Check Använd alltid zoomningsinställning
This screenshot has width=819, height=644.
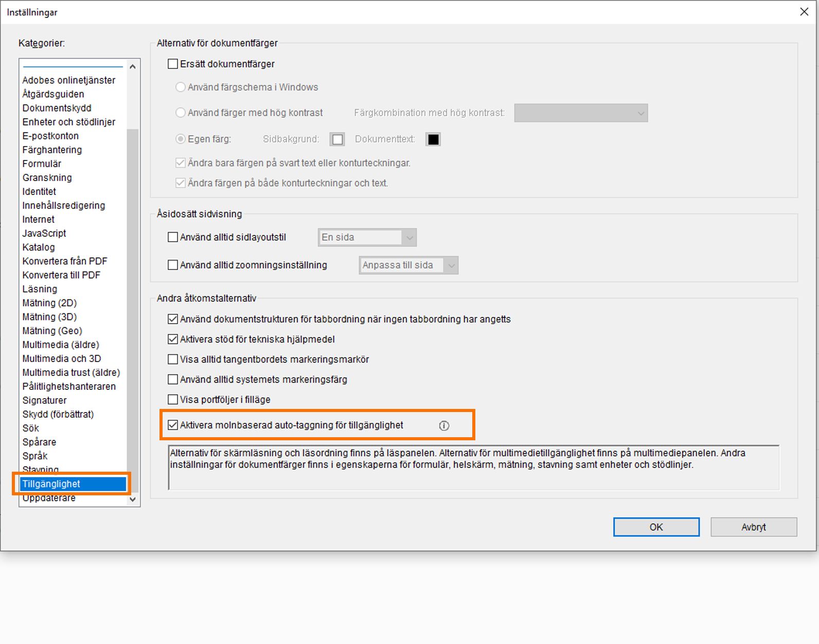173,265
